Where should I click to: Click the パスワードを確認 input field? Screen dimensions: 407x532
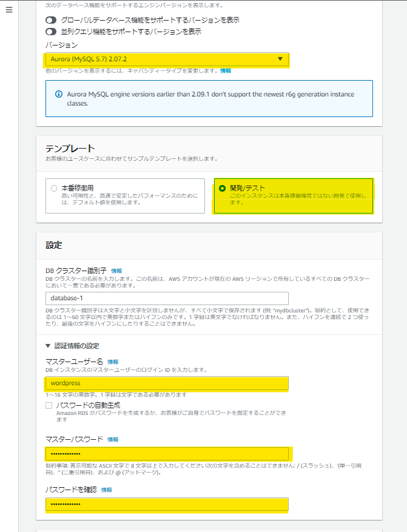167,504
